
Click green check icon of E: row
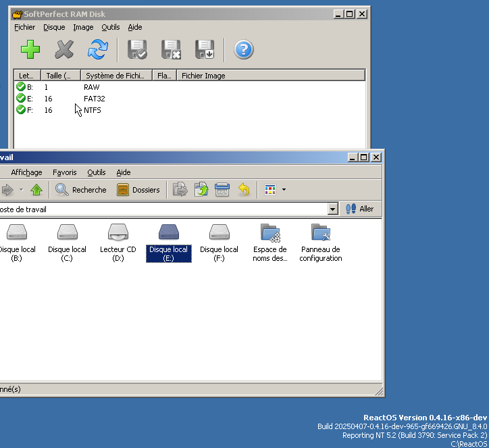click(21, 98)
